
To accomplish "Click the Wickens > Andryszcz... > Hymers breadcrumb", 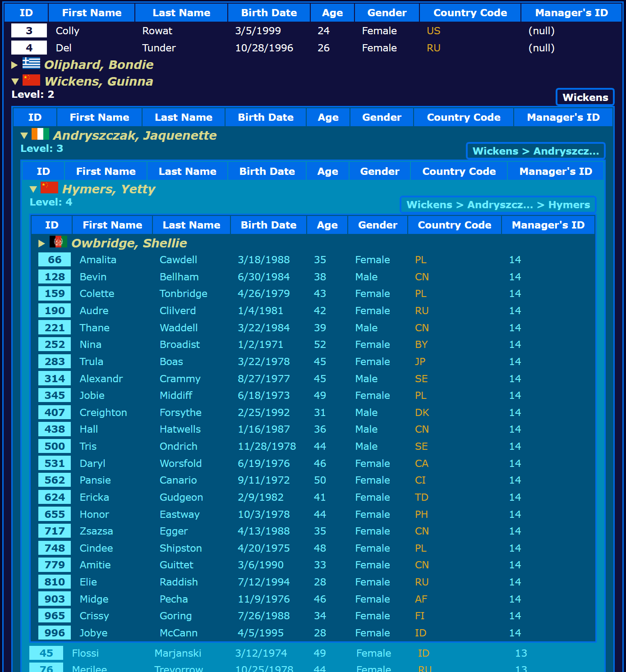I will 498,205.
